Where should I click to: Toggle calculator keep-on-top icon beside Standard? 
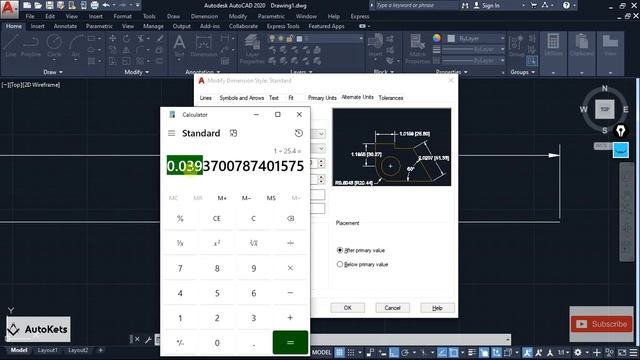click(x=233, y=133)
